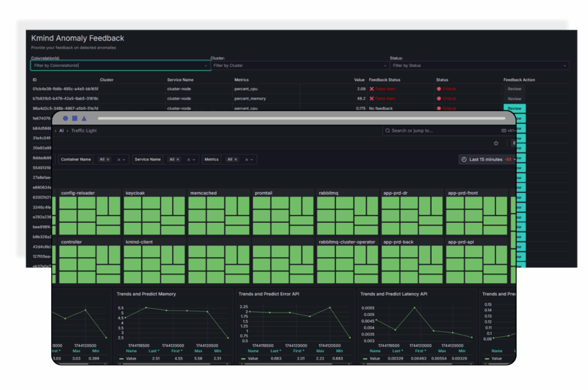Click the blue triangle window icon
The image size is (588, 390).
pyautogui.click(x=84, y=118)
